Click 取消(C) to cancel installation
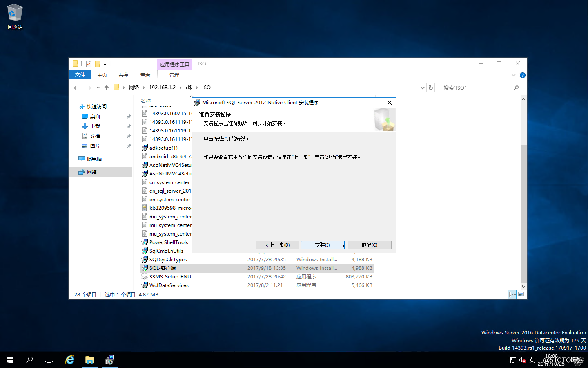The image size is (588, 368). pyautogui.click(x=370, y=245)
